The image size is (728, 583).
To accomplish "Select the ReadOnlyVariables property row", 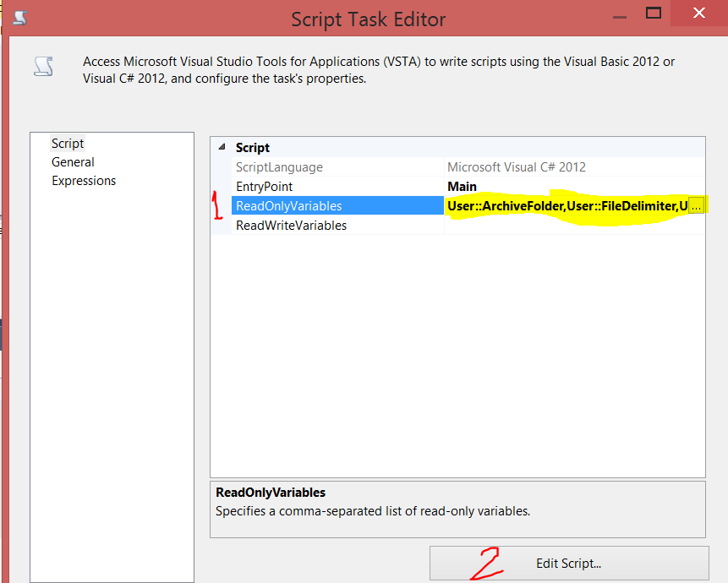I will [292, 204].
